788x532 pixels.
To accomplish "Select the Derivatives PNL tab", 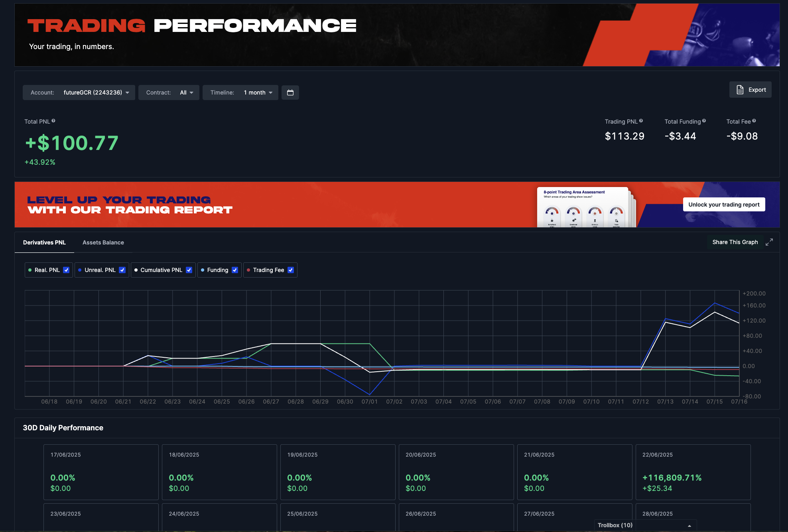I will 44,242.
